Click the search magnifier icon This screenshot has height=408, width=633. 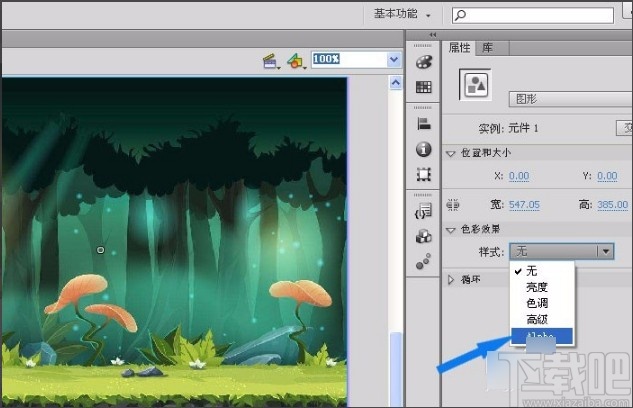pyautogui.click(x=460, y=15)
